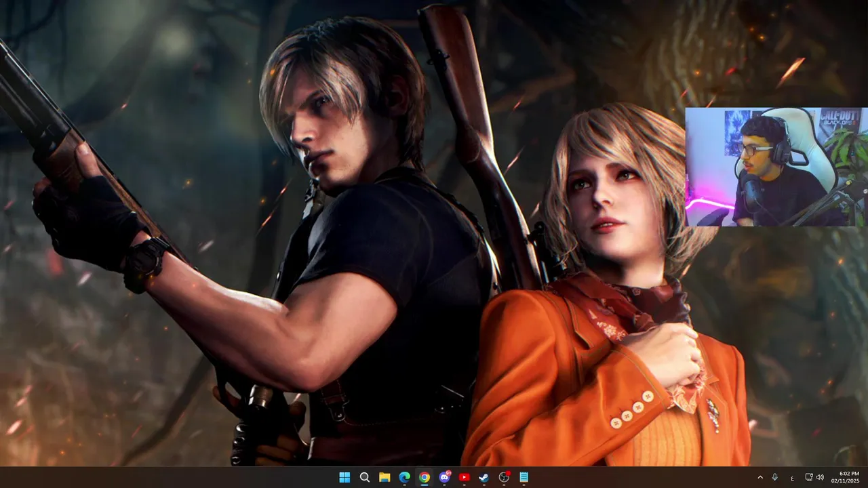Open Discord from the taskbar
The width and height of the screenshot is (868, 488).
coord(444,477)
